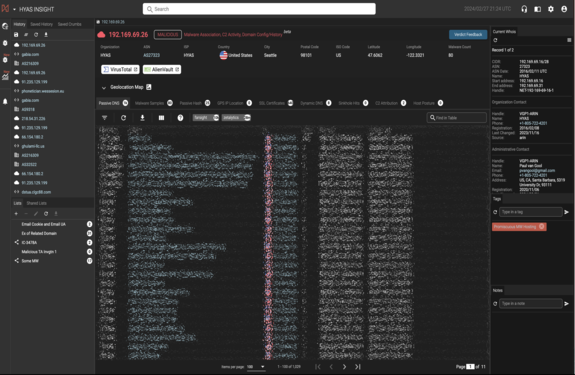575x375 pixels.
Task: Select the Passive Hash tab
Action: pos(195,103)
